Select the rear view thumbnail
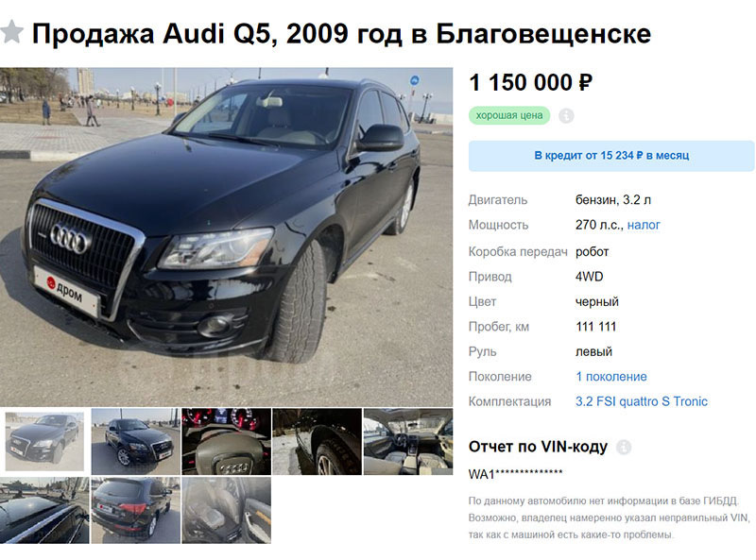Screen dimensions: 756x560 (x=135, y=510)
